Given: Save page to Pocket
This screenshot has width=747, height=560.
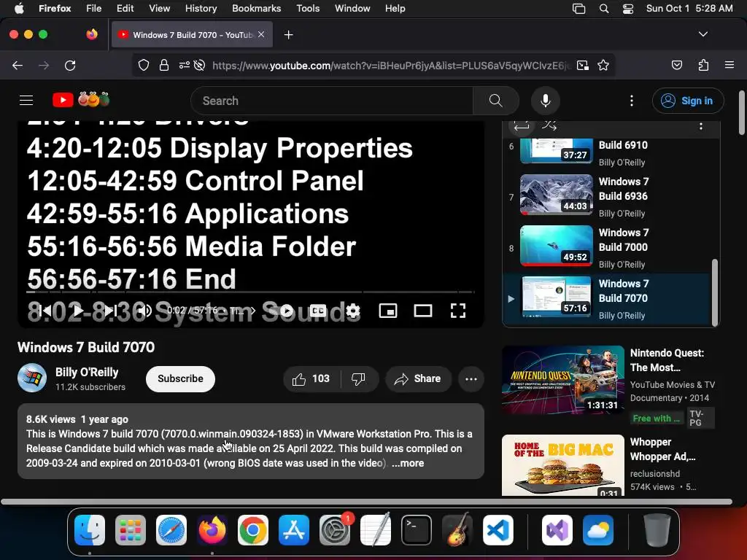Looking at the screenshot, I should tap(676, 65).
